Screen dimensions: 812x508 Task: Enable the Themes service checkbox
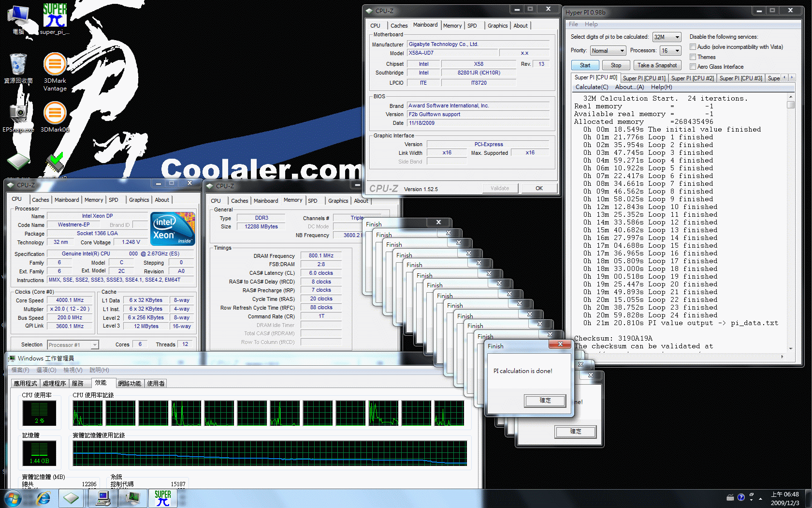click(693, 57)
